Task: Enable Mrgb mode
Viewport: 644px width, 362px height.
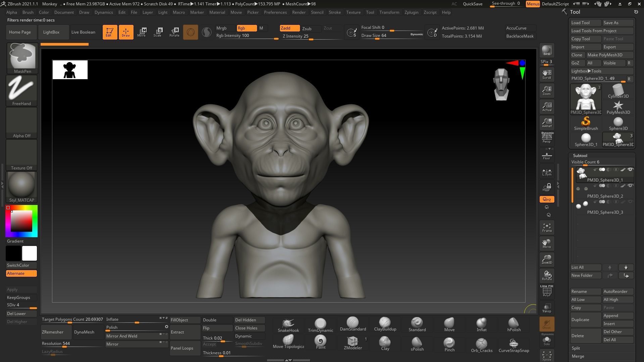Action: (x=225, y=28)
